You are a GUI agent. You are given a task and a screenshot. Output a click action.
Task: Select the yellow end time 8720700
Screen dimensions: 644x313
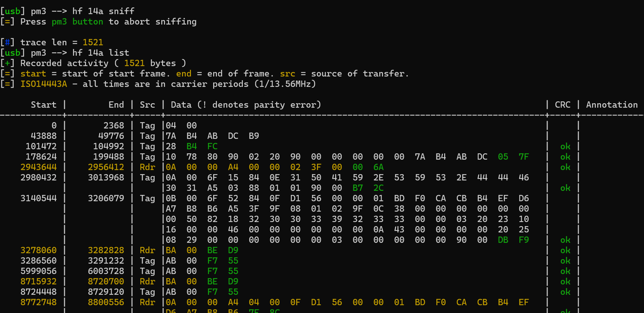(106, 281)
